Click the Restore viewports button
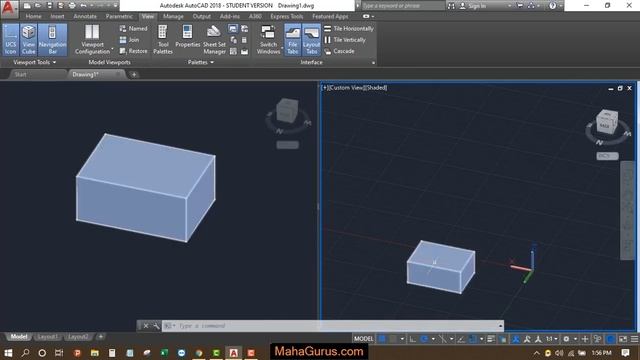Screen dimensions: 640x360 coord(133,51)
